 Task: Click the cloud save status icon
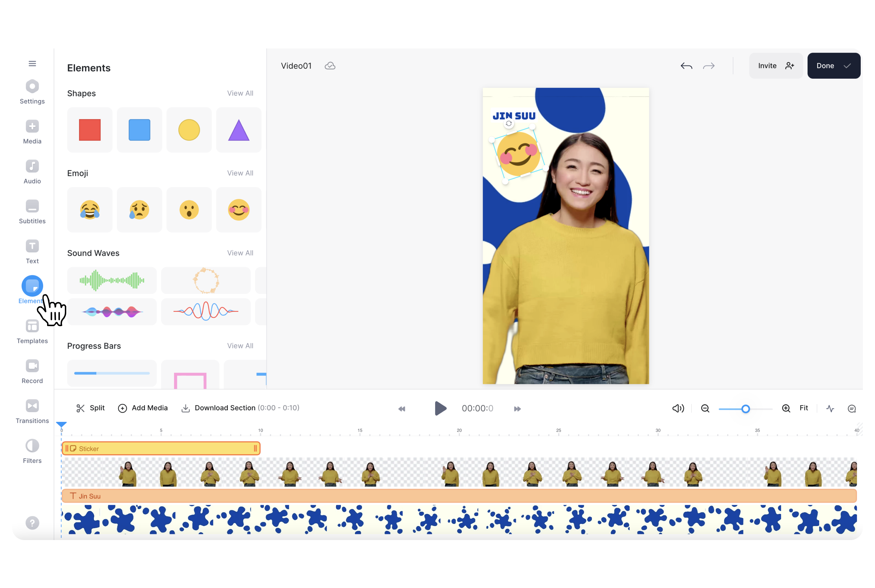[330, 66]
